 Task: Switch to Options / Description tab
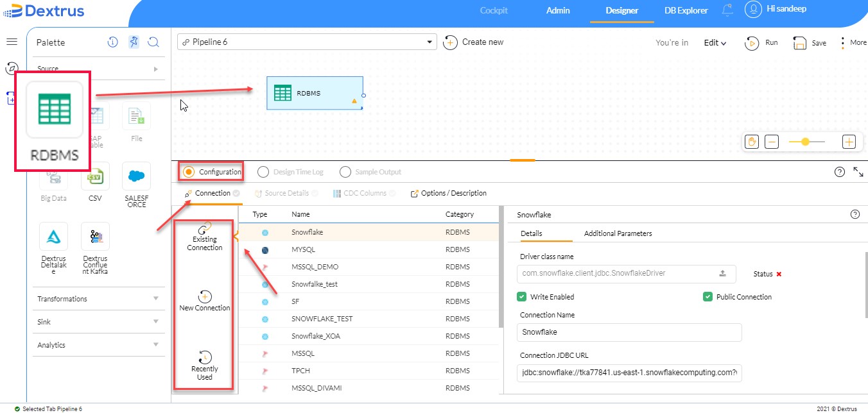pos(448,193)
